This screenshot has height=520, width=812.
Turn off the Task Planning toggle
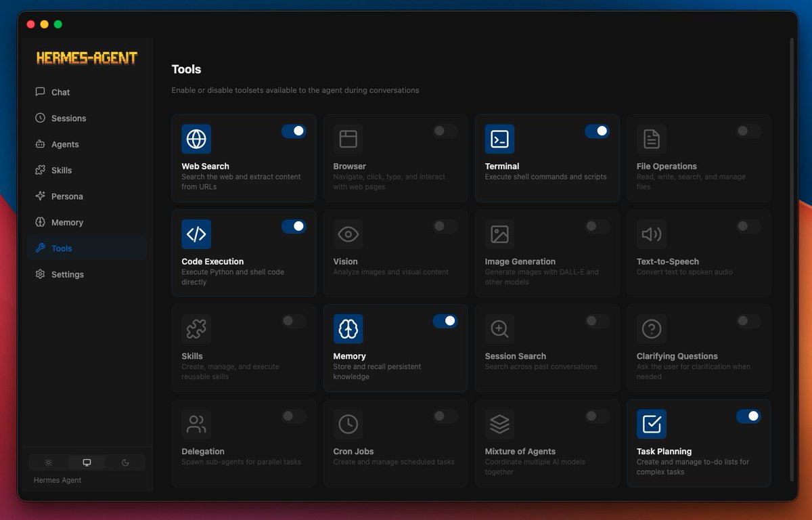(x=748, y=416)
